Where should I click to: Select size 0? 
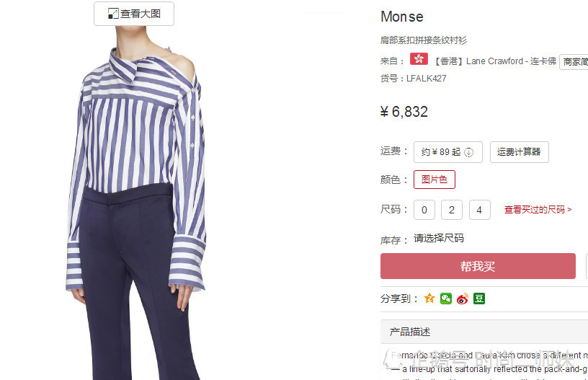click(424, 210)
